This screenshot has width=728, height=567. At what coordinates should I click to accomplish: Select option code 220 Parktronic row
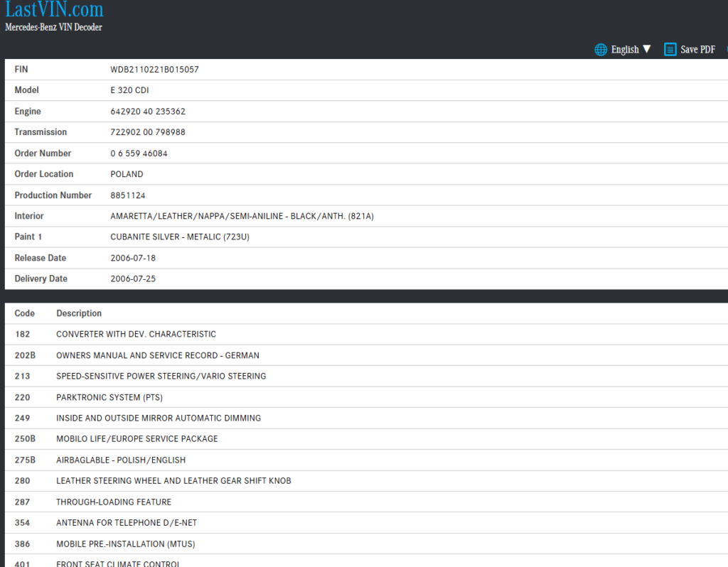104,397
